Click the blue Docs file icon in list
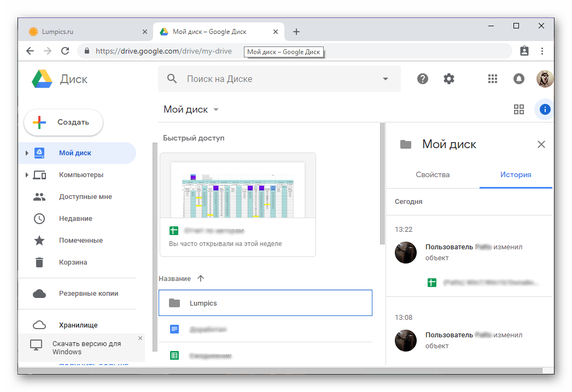The width and height of the screenshot is (572, 392). pyautogui.click(x=174, y=329)
